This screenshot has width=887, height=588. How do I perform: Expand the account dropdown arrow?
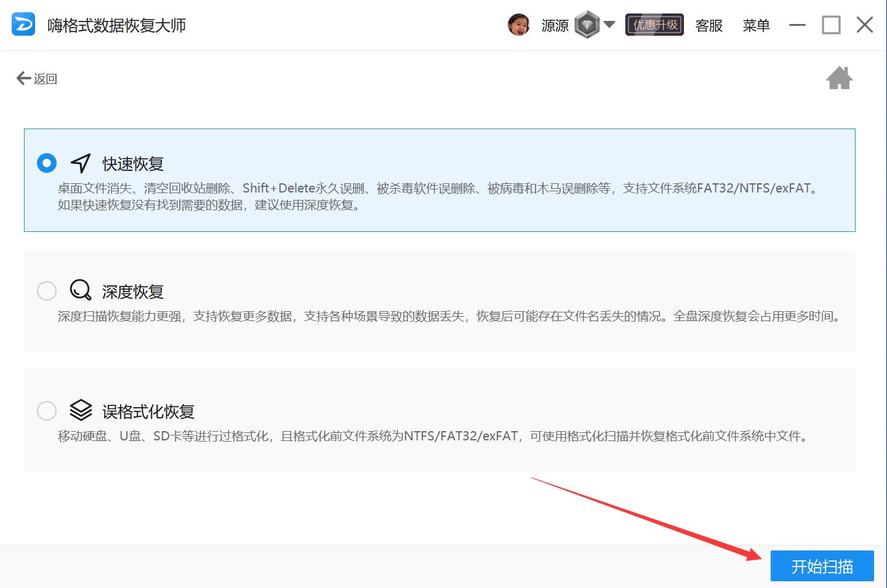(x=609, y=25)
